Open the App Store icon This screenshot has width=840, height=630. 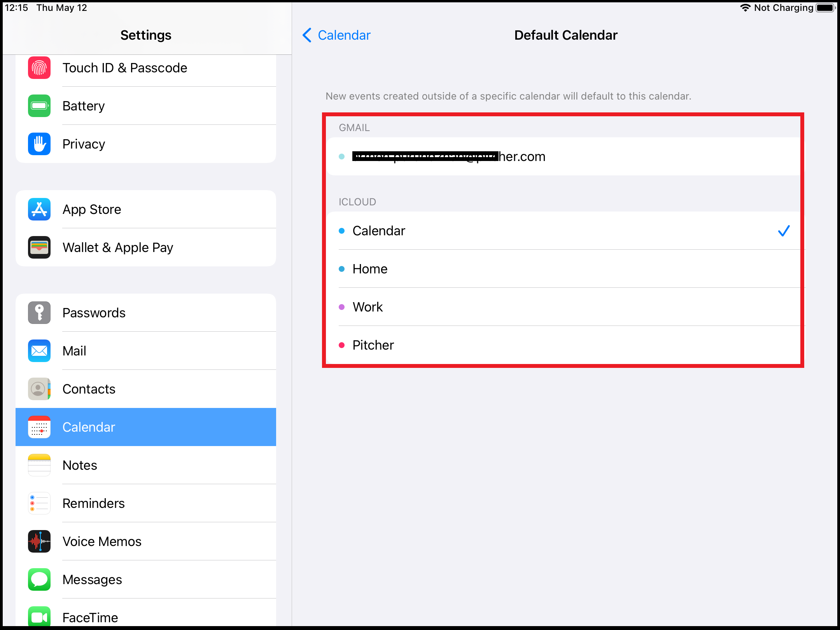tap(39, 209)
